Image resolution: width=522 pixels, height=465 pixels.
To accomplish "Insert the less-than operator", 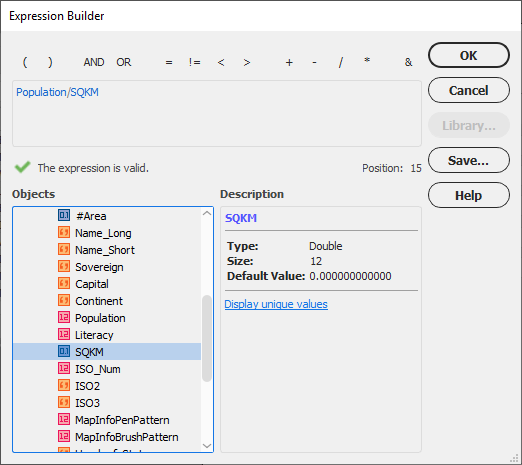I will 221,63.
